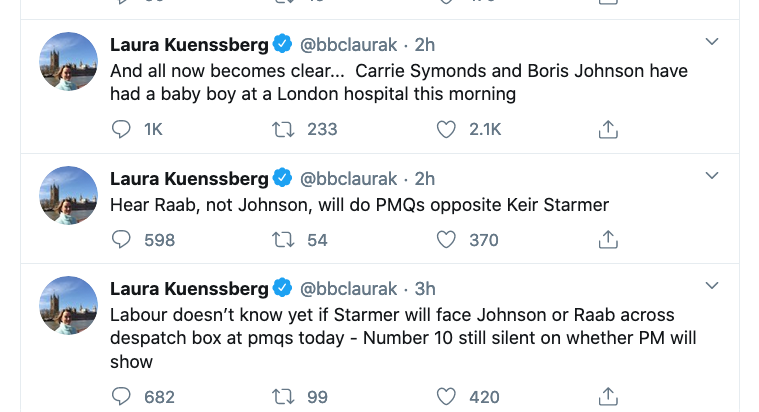Reply to the Labour doesn't know tweet
The width and height of the screenshot is (759, 412).
click(121, 397)
